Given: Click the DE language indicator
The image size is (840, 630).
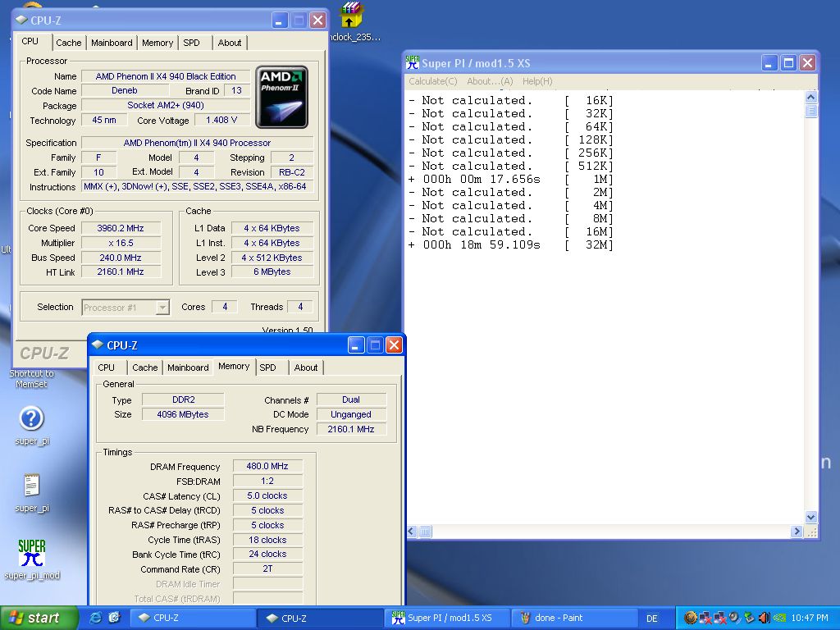Looking at the screenshot, I should pos(652,619).
